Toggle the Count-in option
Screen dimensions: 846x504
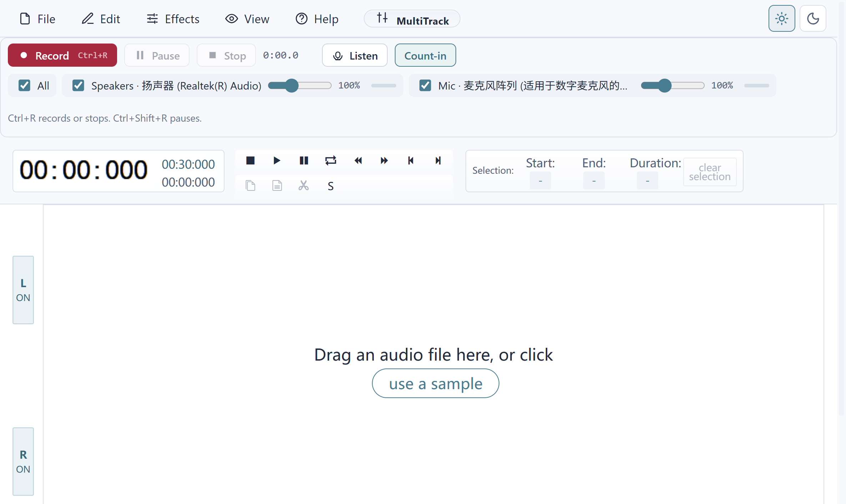pos(425,55)
